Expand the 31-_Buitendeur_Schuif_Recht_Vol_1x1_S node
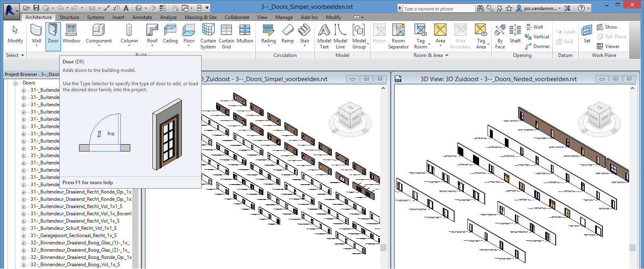Image resolution: width=644 pixels, height=269 pixels. [x=23, y=229]
